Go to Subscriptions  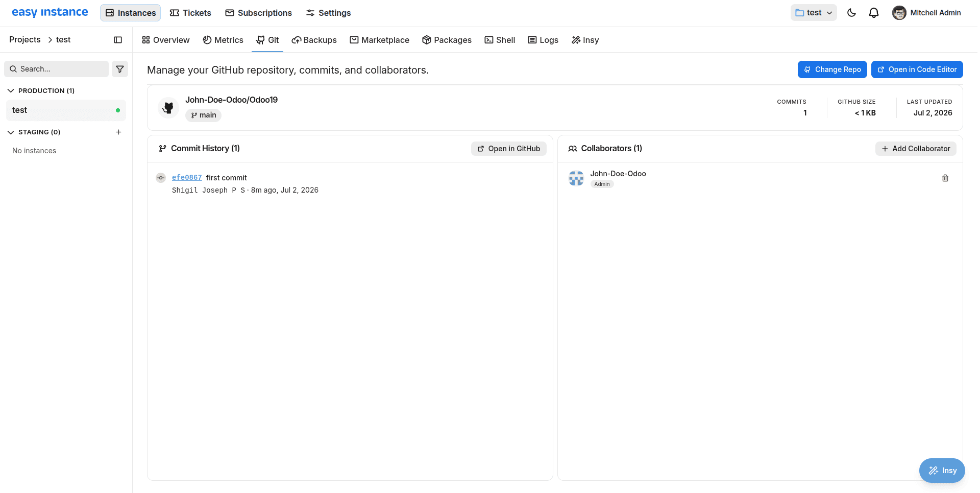259,13
